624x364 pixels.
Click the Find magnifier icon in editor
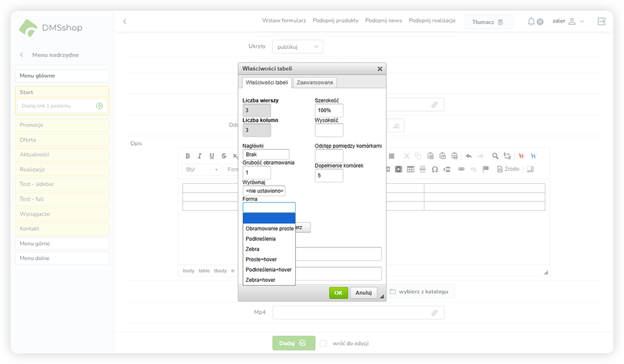click(495, 156)
